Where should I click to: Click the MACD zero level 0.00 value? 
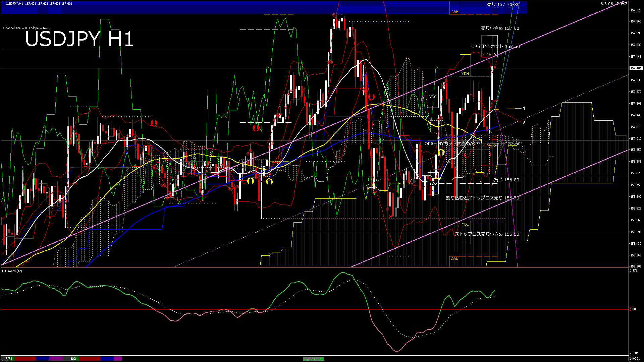[x=633, y=309]
